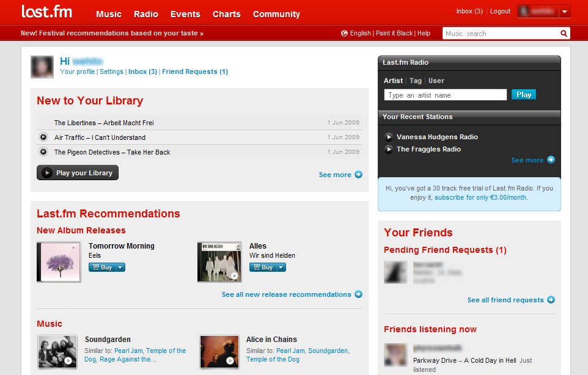
Task: Open the Buy dropdown for Alles
Action: tap(279, 267)
